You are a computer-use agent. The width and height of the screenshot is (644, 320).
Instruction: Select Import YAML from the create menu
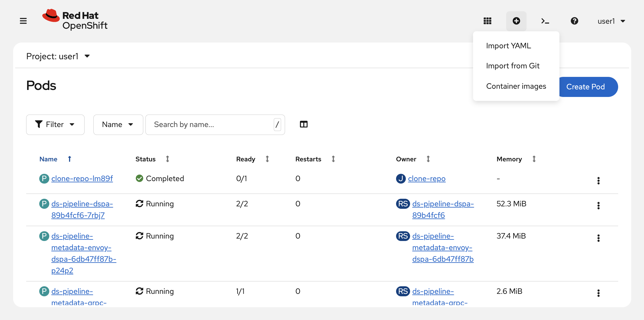click(509, 46)
